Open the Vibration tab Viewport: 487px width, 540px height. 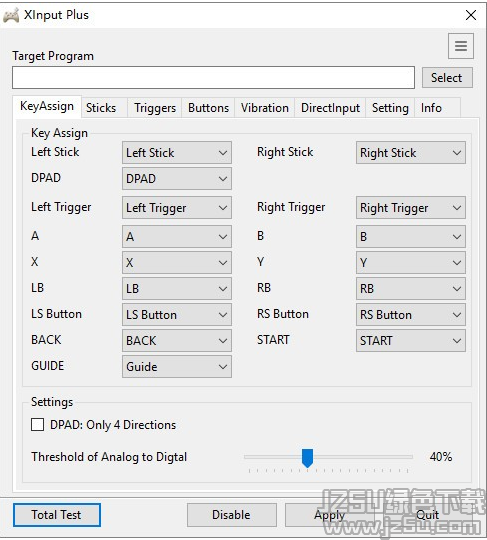[265, 108]
